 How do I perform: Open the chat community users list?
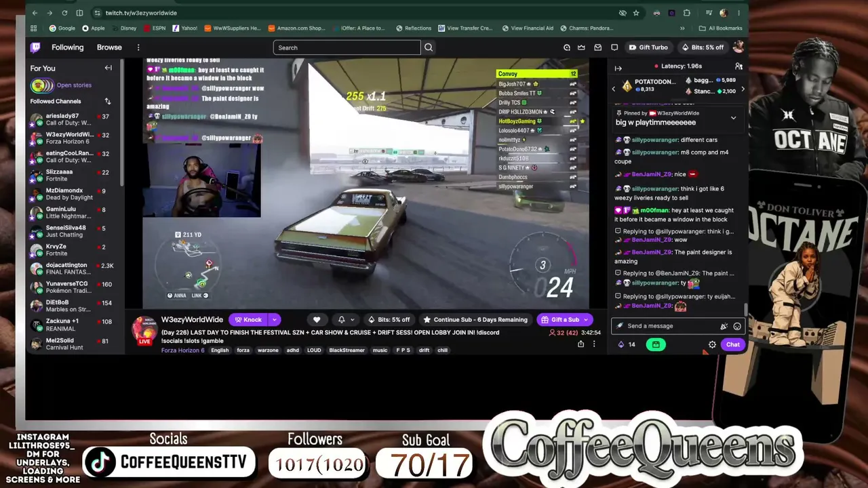[738, 66]
